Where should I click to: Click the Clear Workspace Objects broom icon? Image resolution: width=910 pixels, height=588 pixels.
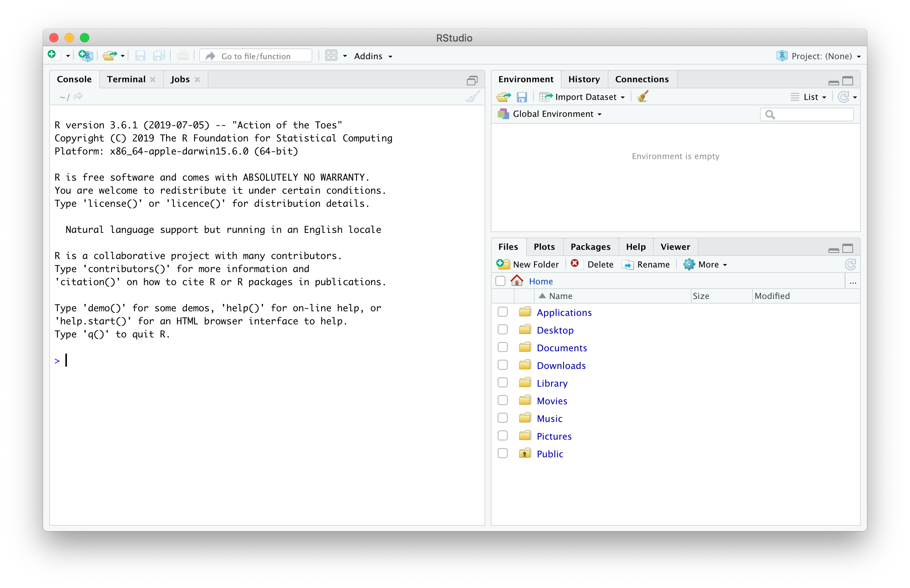coord(643,96)
